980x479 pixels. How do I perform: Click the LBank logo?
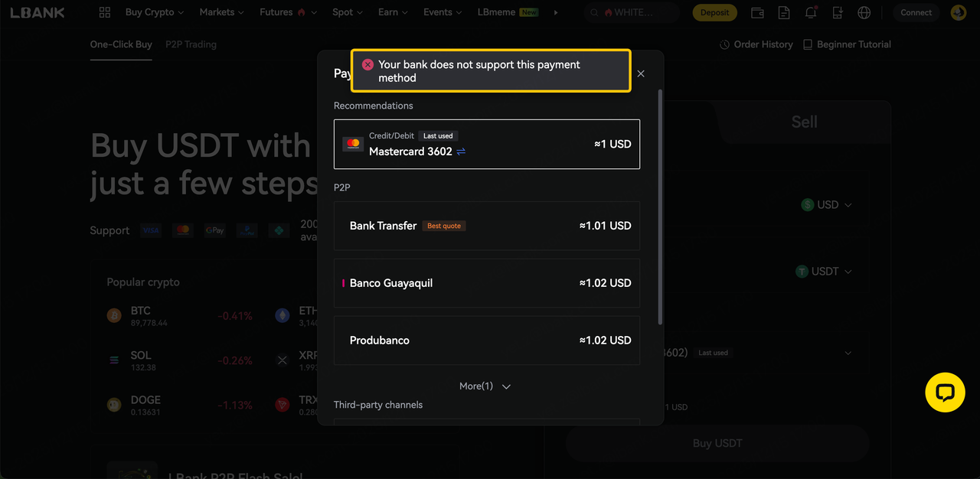(x=37, y=12)
